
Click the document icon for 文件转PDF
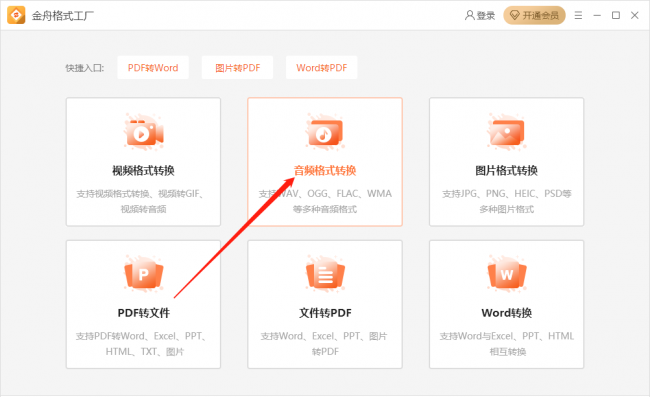click(325, 274)
